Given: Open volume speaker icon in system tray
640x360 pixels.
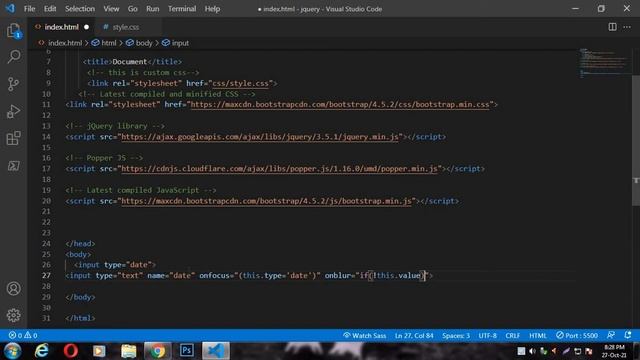Looking at the screenshot, I should [x=532, y=351].
